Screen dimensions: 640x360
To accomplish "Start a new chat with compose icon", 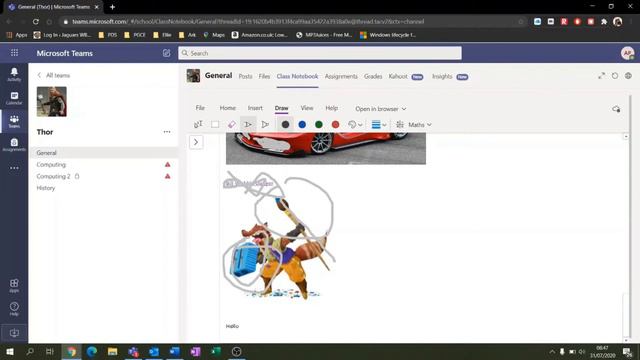I will click(x=167, y=53).
